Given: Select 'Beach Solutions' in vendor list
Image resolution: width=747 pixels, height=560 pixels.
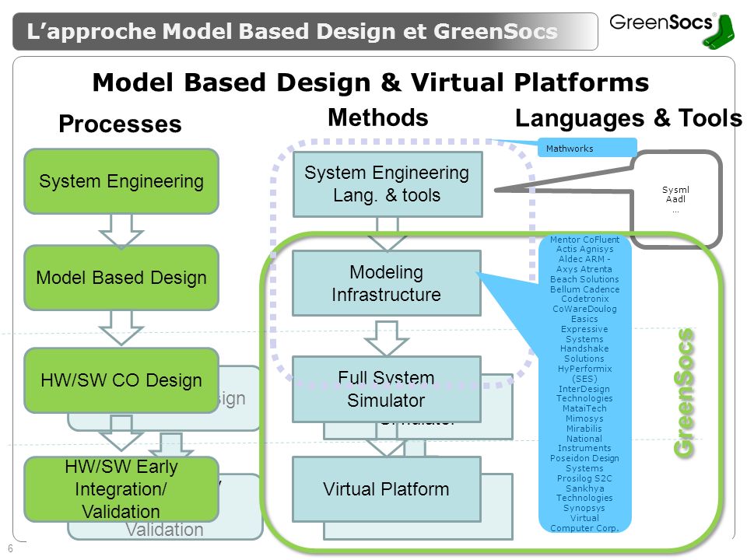Looking at the screenshot, I should point(584,279).
